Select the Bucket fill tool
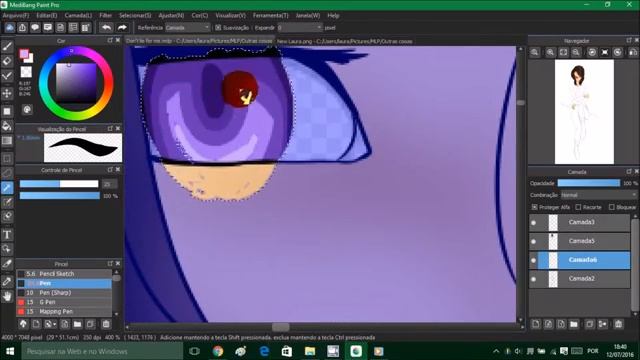 click(x=7, y=126)
